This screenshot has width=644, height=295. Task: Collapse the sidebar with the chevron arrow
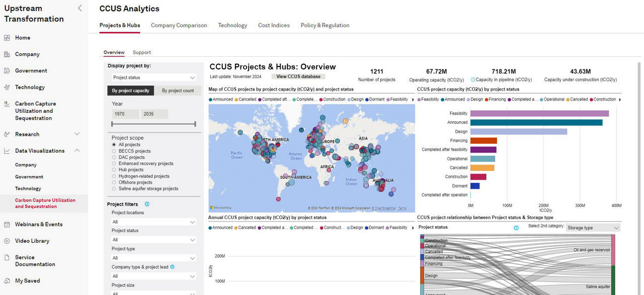click(x=79, y=8)
